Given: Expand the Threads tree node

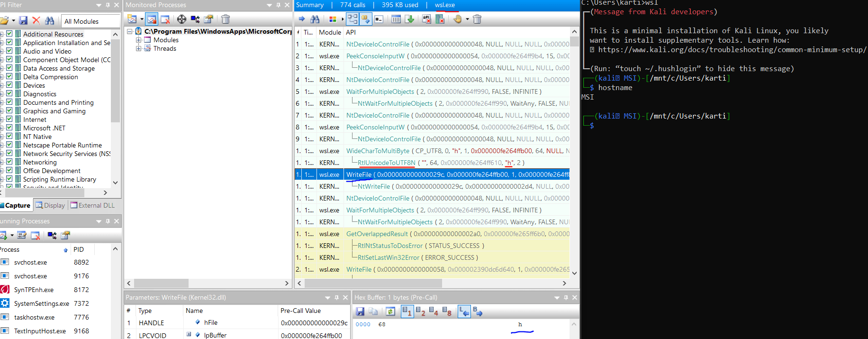Looking at the screenshot, I should [x=139, y=48].
